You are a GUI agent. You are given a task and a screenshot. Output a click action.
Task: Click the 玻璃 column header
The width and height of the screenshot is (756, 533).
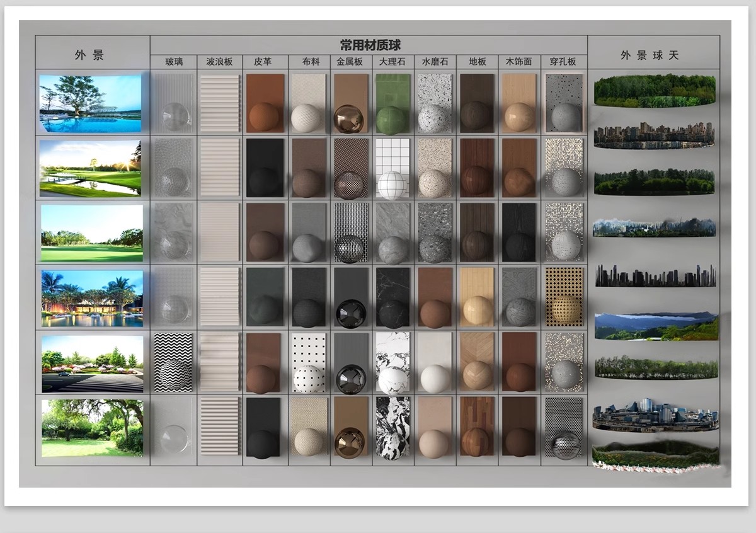point(174,62)
